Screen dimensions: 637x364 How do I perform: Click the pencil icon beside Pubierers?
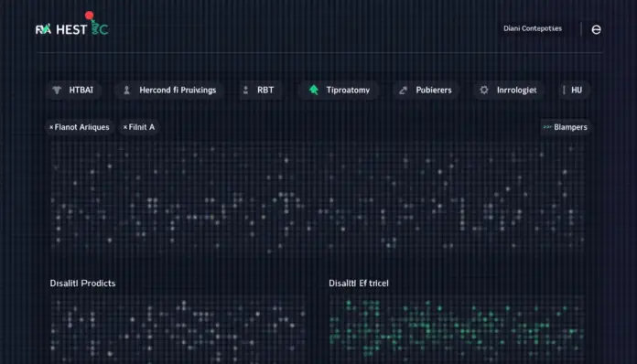[x=403, y=91]
